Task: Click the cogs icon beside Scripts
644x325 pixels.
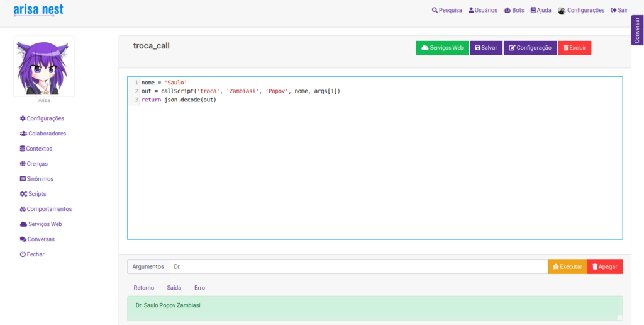Action: click(23, 194)
